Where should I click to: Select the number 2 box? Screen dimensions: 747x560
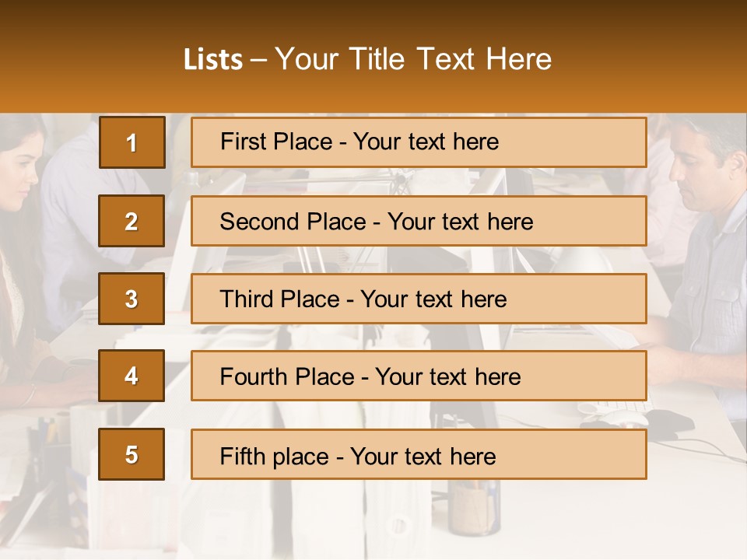coord(132,221)
